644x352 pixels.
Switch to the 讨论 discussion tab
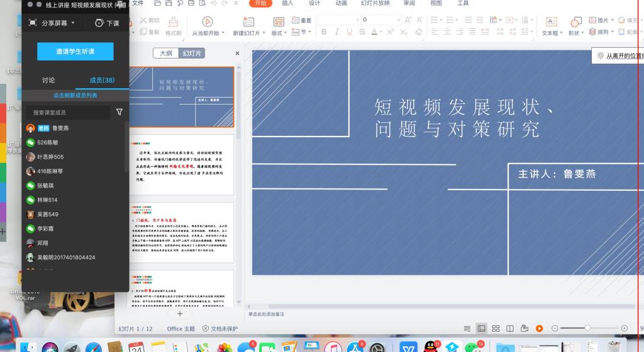tap(48, 80)
